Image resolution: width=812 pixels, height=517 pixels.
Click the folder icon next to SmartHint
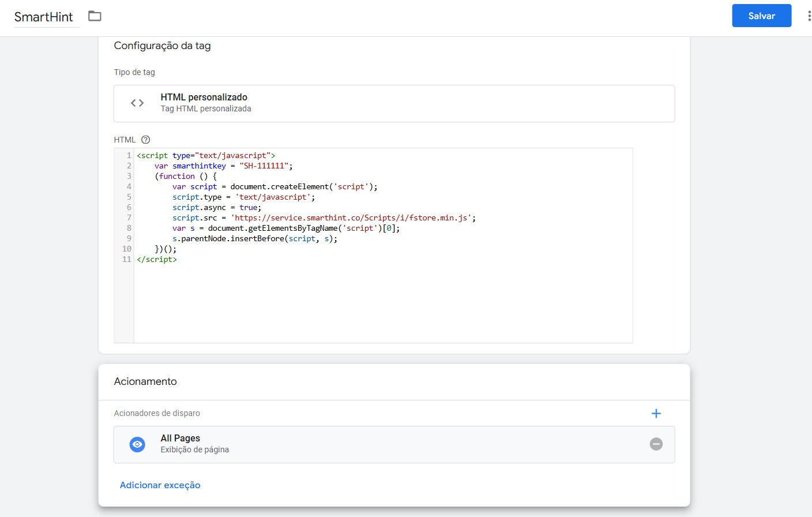(95, 16)
